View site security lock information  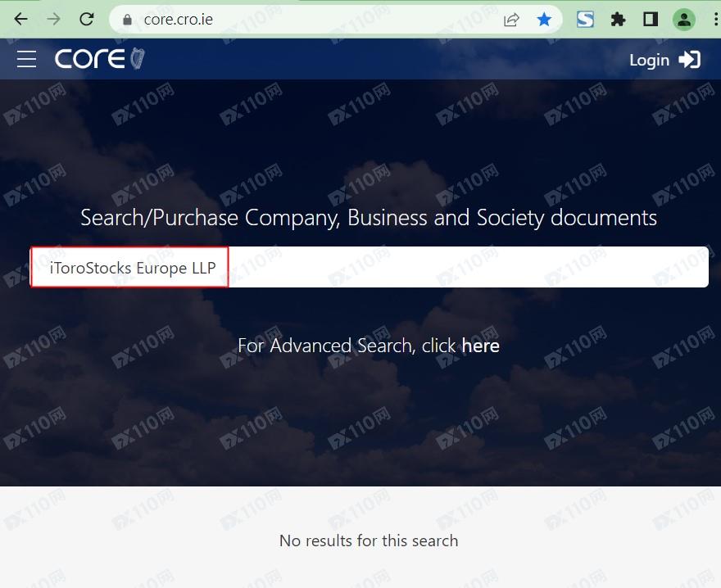click(127, 20)
